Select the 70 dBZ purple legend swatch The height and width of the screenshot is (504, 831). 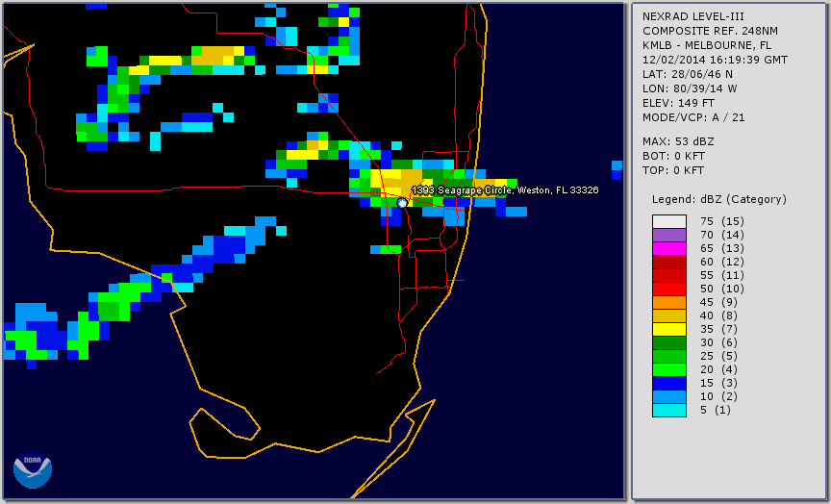coord(669,235)
